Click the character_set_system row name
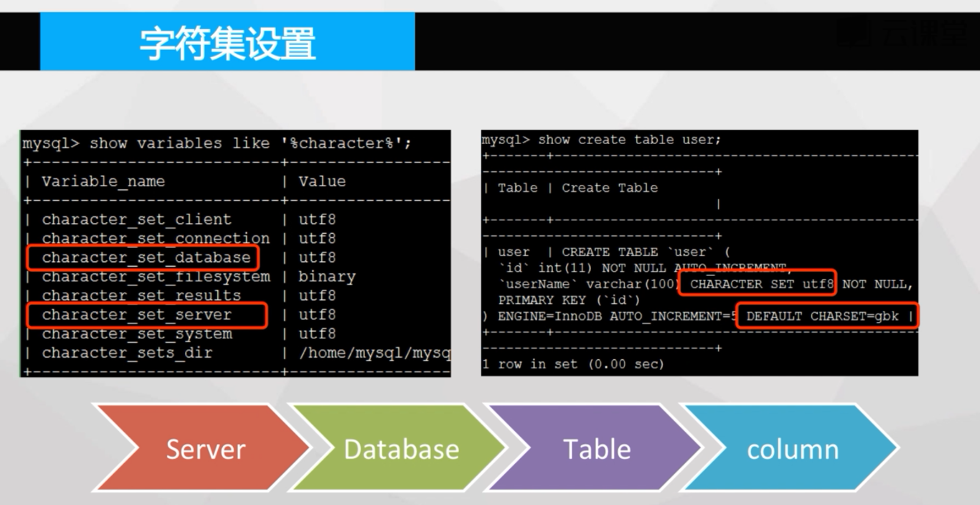980x505 pixels. point(137,334)
